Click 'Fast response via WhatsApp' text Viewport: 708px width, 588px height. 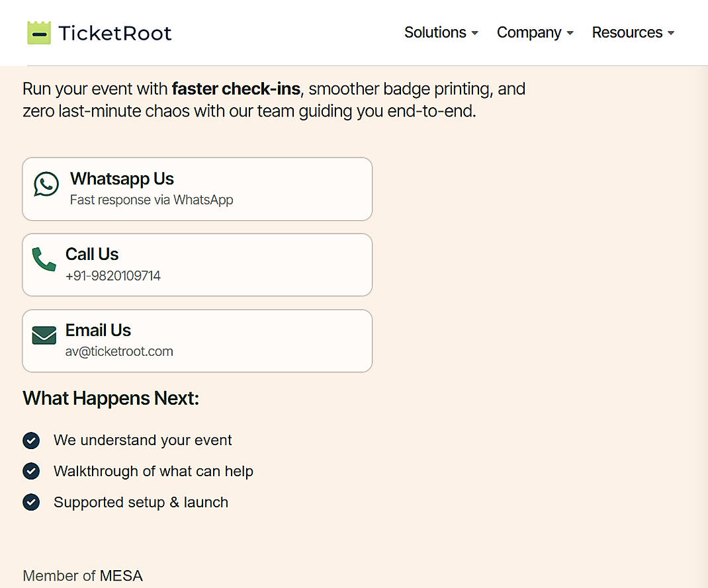(152, 200)
